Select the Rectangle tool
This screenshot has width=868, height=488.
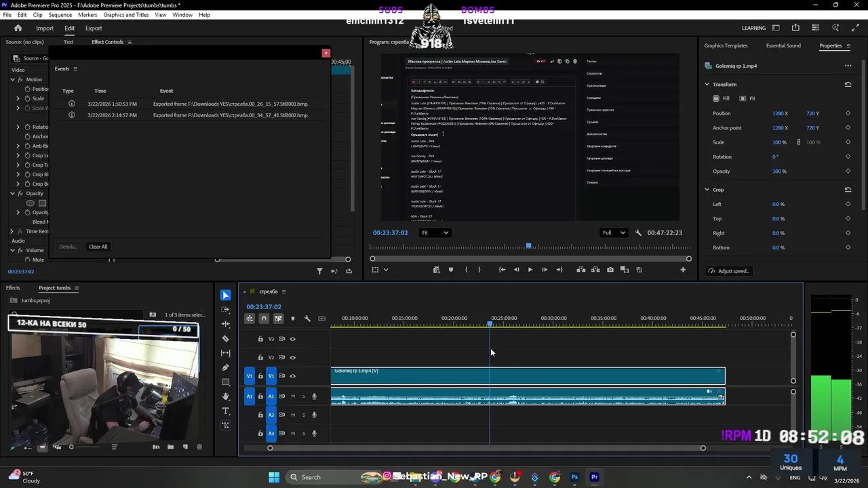coord(226,382)
